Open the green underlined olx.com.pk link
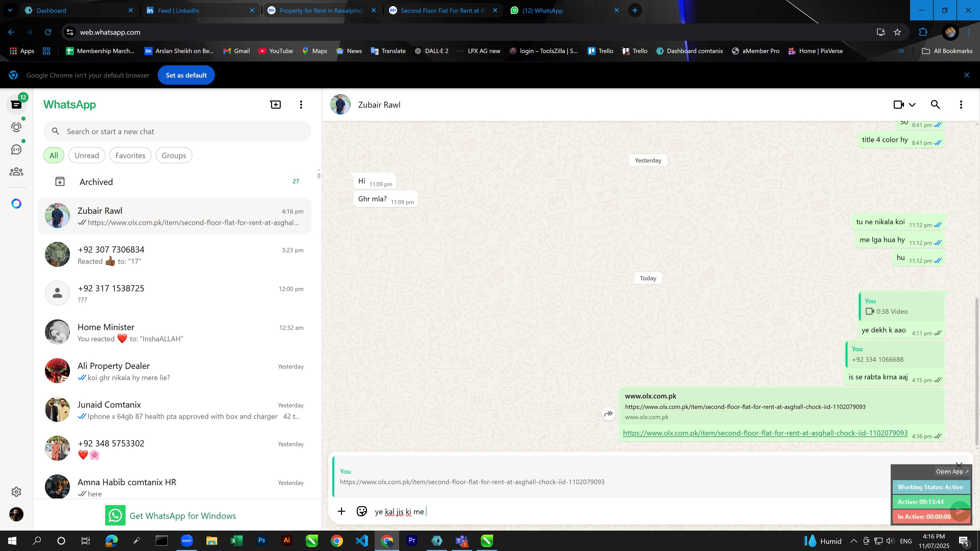The image size is (980, 551). [x=765, y=433]
